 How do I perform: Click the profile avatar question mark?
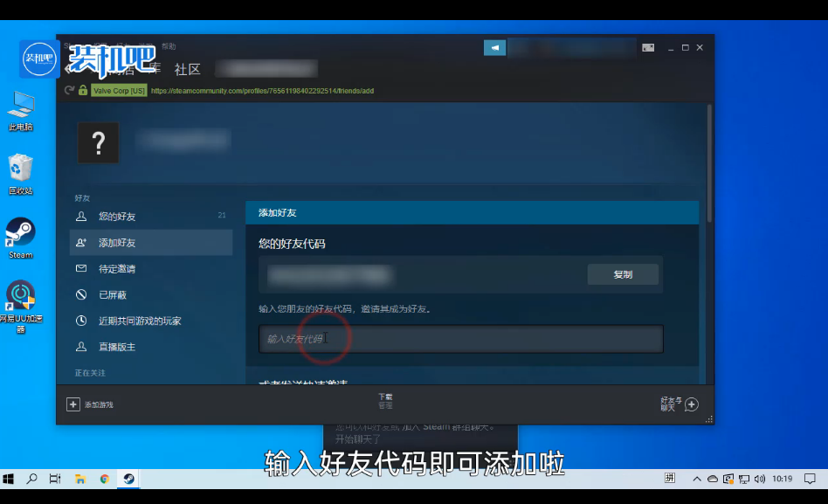click(99, 142)
